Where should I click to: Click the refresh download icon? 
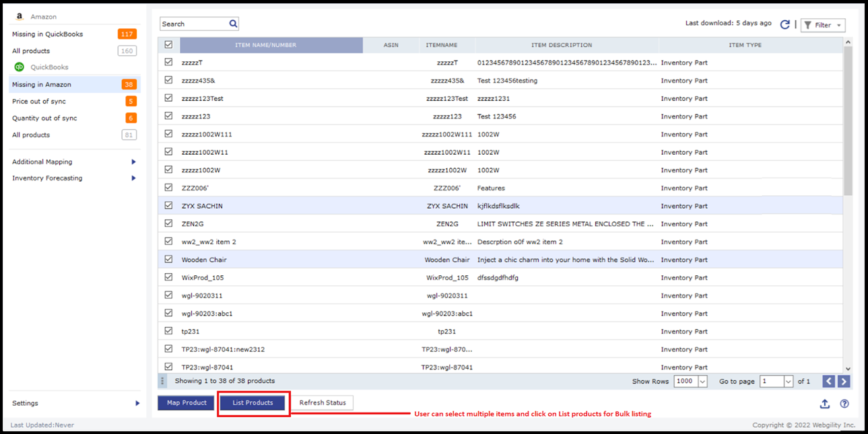click(x=784, y=25)
